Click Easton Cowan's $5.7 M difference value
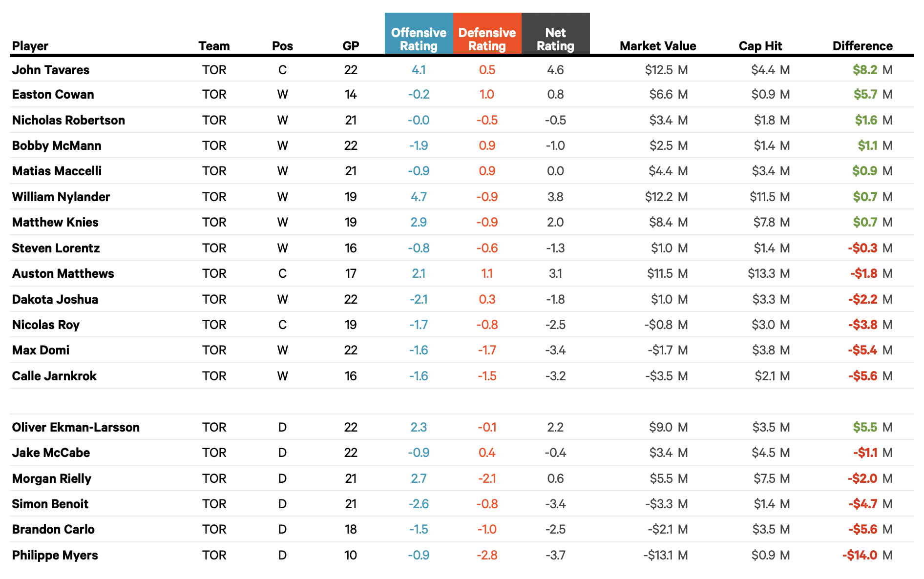The height and width of the screenshot is (579, 924). 872,94
